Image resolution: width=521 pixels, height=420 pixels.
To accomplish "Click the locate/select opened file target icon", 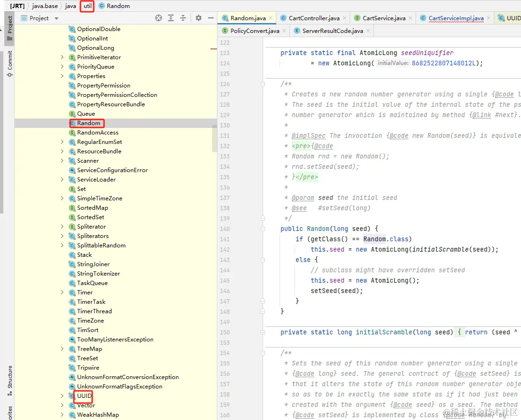I will coord(159,18).
